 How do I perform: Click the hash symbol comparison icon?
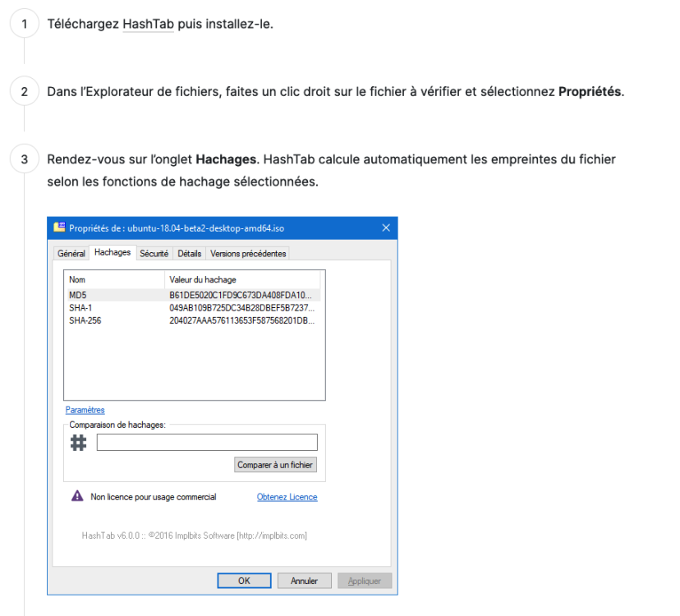coord(79,443)
